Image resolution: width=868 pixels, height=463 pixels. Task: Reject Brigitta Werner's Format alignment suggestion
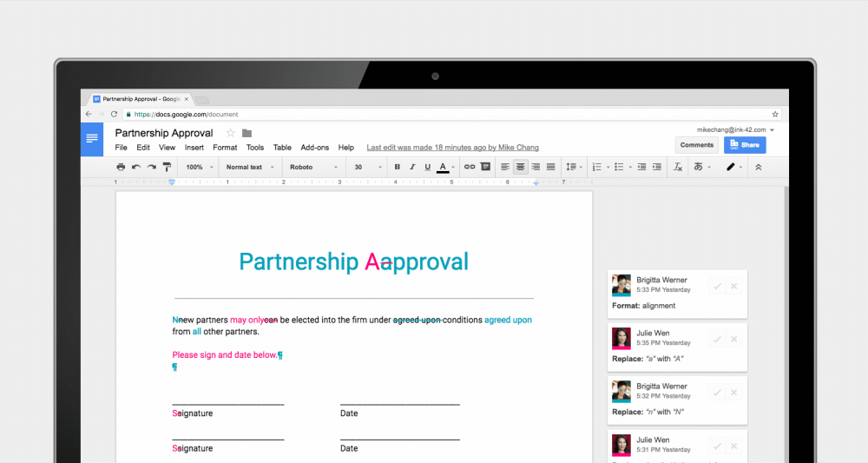click(x=734, y=287)
